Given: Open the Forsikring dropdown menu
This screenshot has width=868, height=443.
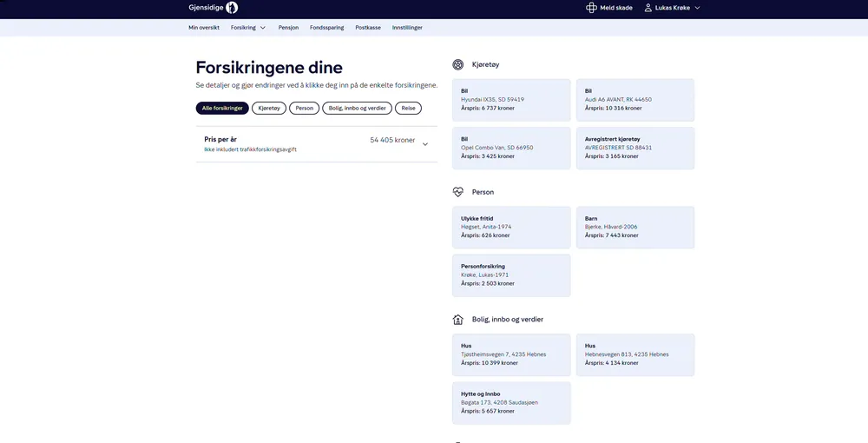Looking at the screenshot, I should tap(248, 28).
